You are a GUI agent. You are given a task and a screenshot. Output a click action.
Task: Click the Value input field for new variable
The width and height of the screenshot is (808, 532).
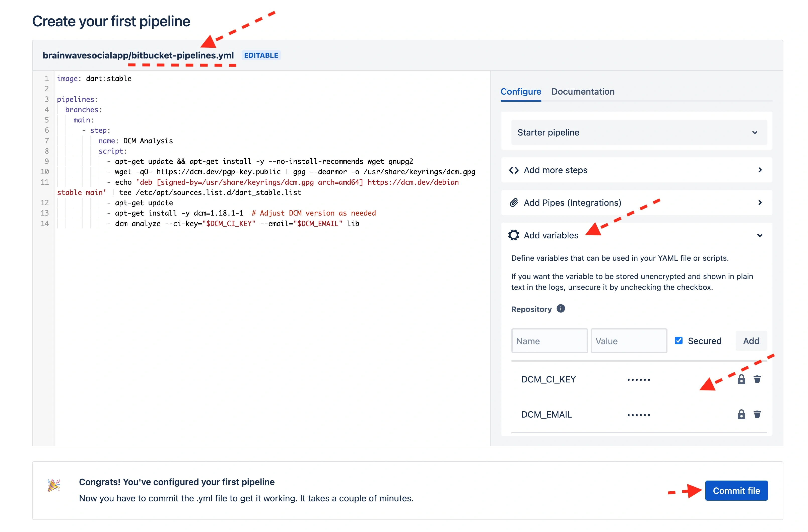(x=628, y=341)
